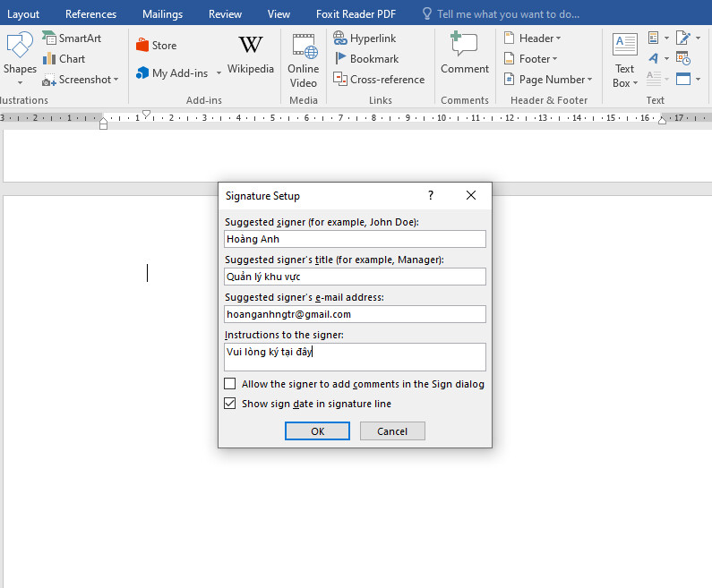Click the suggested signer's e-mail address field
Screen dimensions: 712x588
(x=355, y=314)
